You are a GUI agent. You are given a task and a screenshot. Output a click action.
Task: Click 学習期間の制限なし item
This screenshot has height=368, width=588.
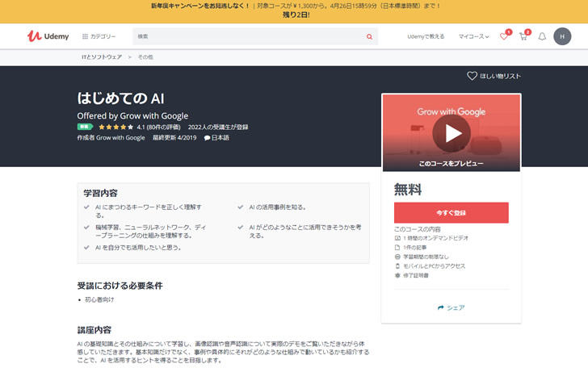[x=422, y=257]
